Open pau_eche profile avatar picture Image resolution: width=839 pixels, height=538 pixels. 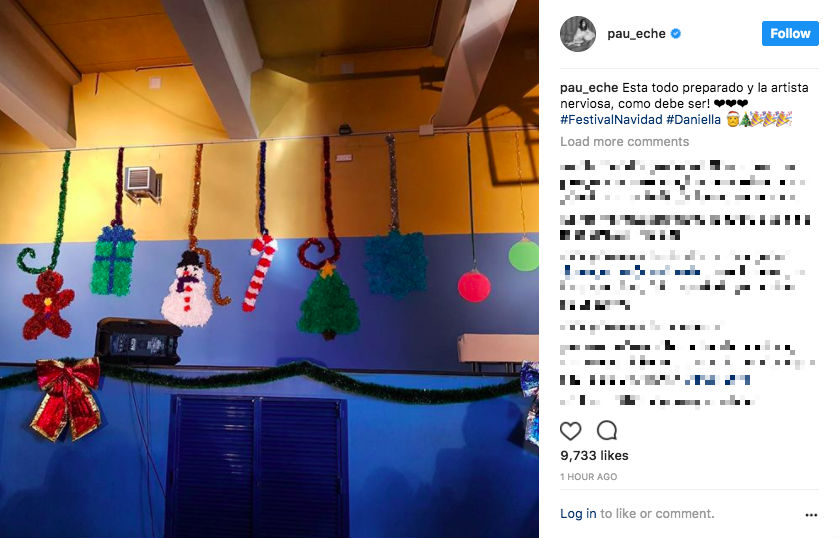click(x=578, y=34)
